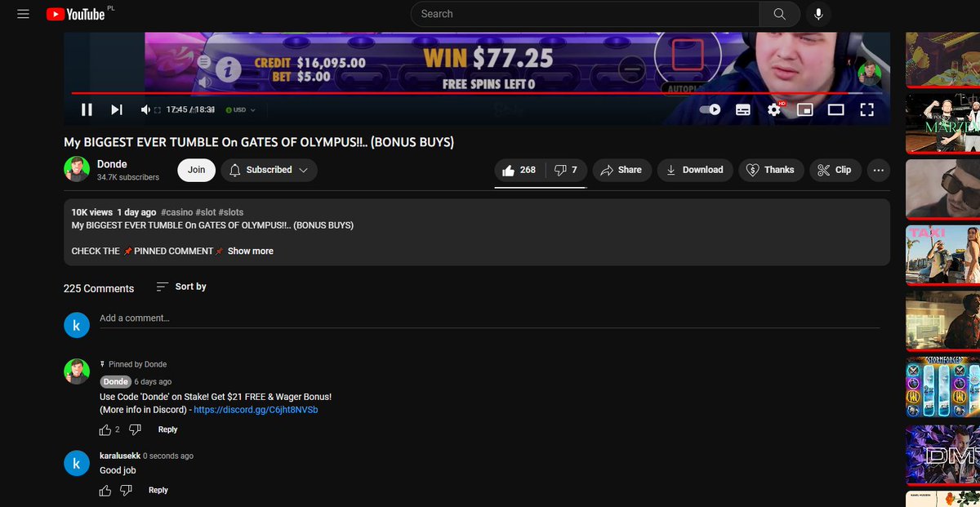Mute the video volume speaker icon
This screenshot has width=980, height=507.
pyautogui.click(x=146, y=109)
